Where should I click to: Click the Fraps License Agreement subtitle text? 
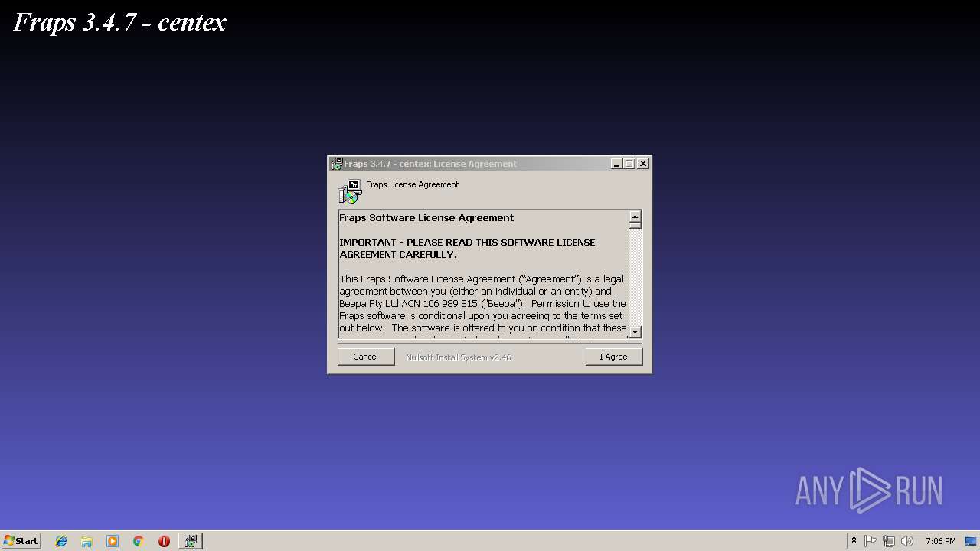click(412, 184)
